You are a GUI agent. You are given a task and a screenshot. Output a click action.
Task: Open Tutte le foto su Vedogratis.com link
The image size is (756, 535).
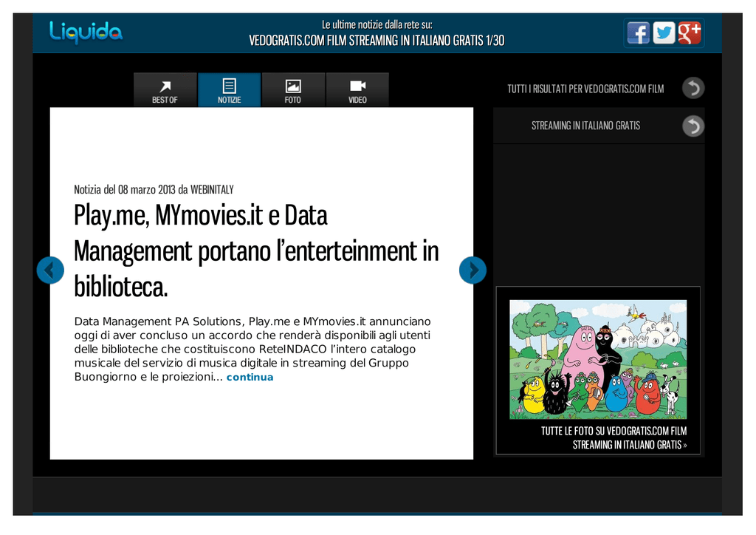(614, 438)
